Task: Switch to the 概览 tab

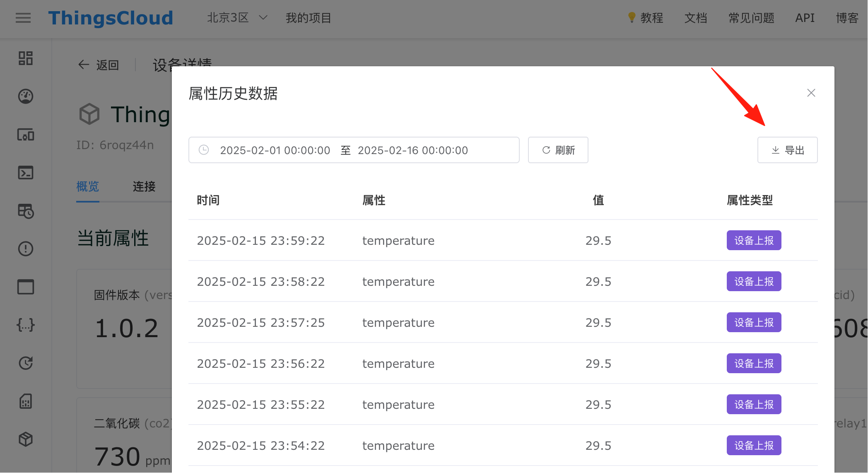Action: 88,186
